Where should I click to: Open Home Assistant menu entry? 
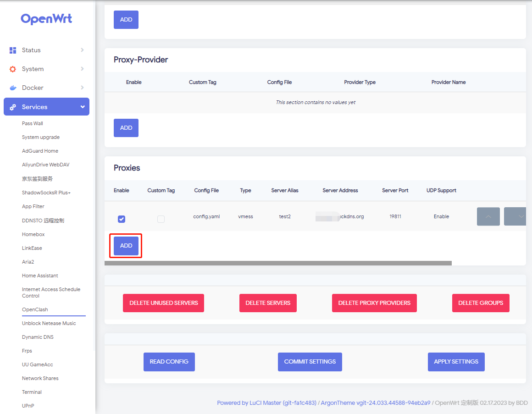[40, 276]
